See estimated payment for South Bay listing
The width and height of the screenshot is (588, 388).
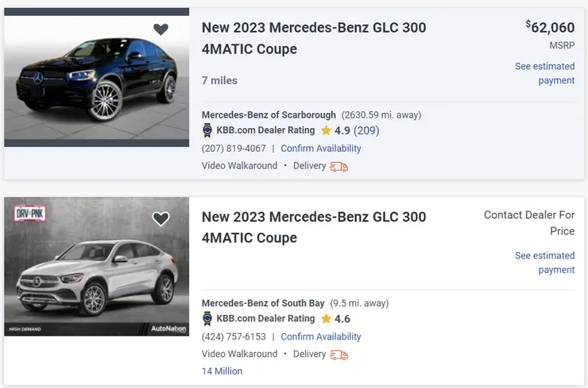[544, 262]
